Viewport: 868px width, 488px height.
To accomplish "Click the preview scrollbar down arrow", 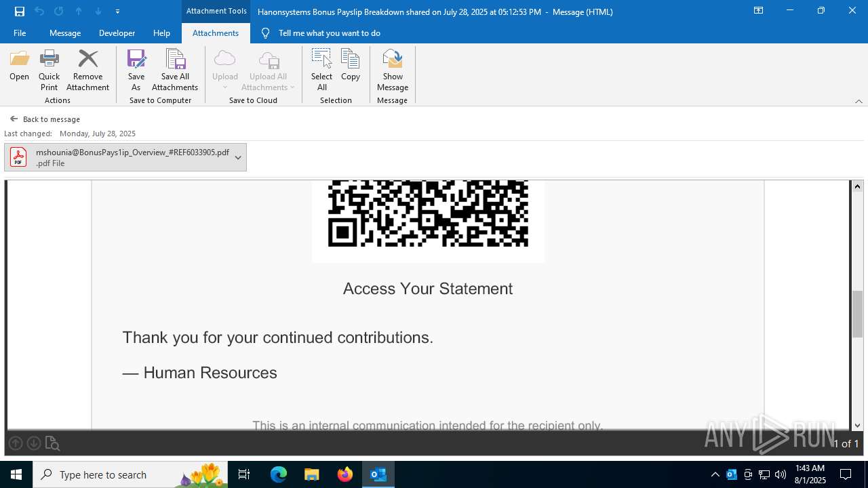I will point(857,425).
